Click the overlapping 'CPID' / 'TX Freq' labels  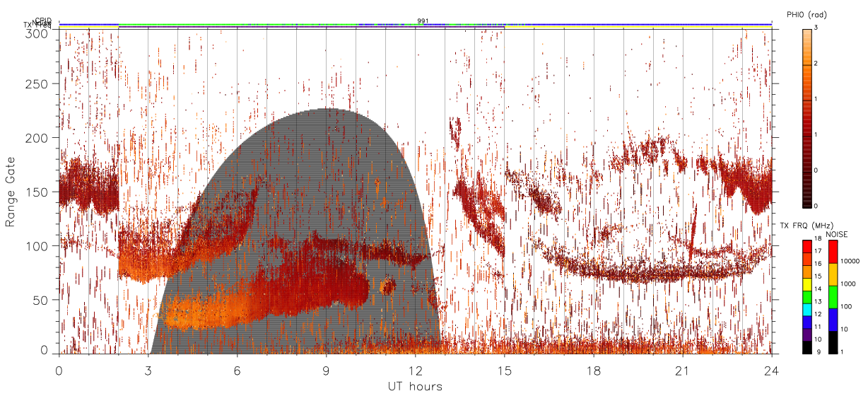click(39, 23)
